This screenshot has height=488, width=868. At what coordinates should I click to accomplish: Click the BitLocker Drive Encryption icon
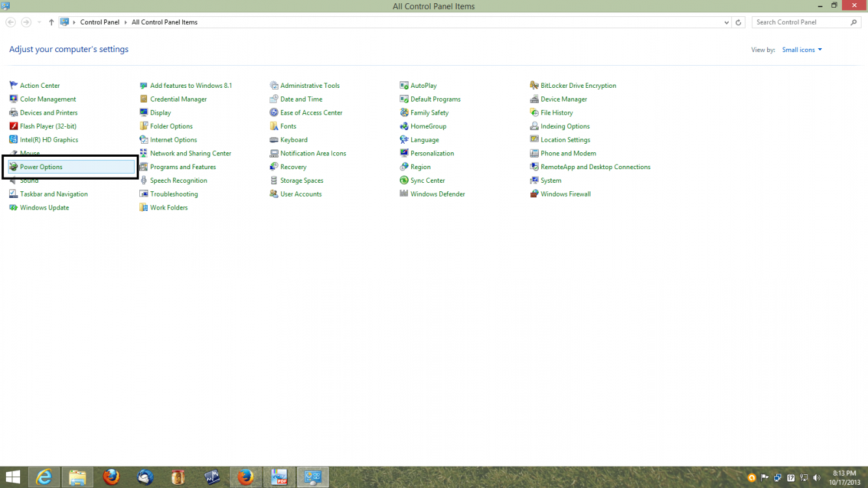point(534,85)
